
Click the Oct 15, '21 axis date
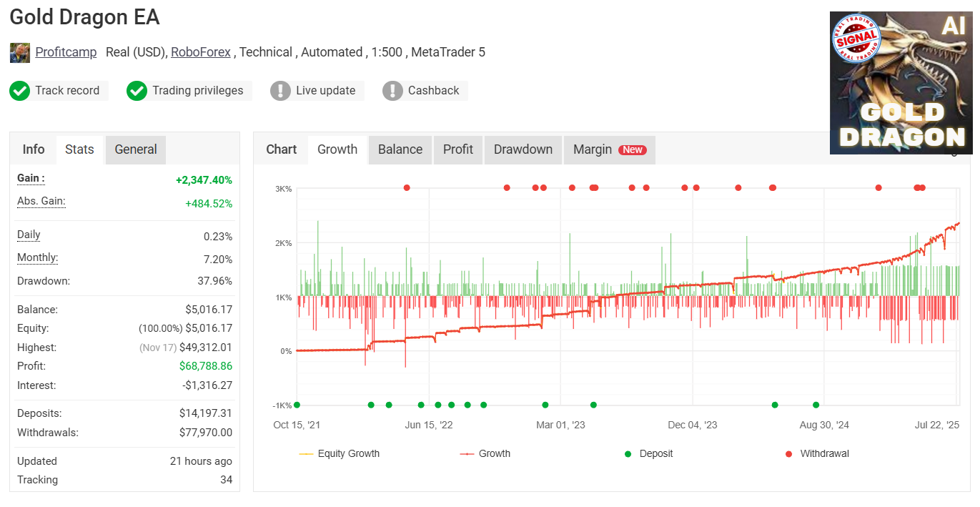point(297,425)
